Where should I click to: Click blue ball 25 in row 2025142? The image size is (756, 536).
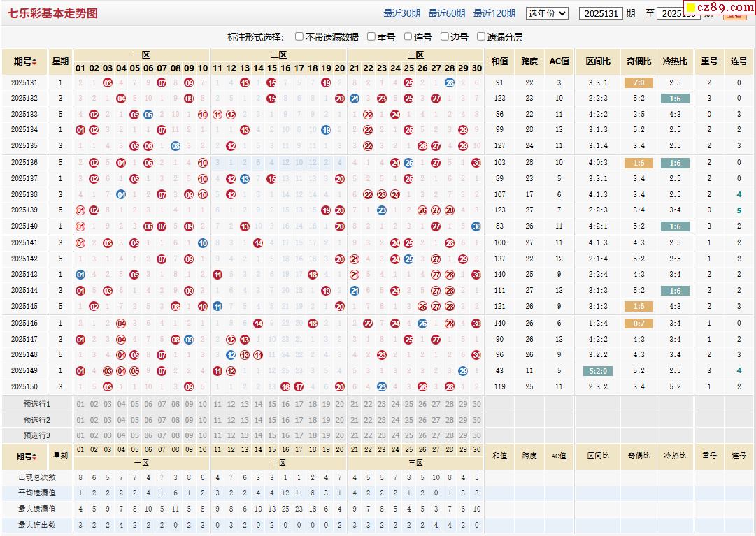(408, 259)
